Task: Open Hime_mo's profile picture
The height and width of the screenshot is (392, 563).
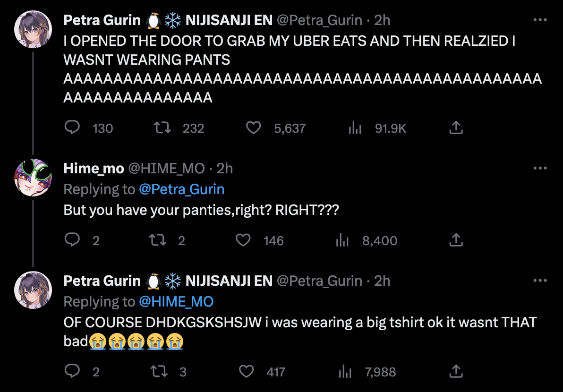Action: (33, 177)
